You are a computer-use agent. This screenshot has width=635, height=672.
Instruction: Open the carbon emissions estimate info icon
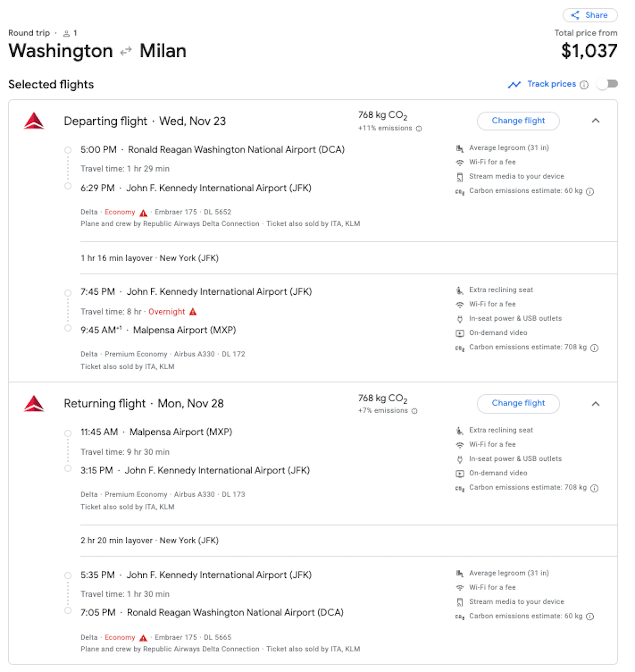[x=590, y=191]
